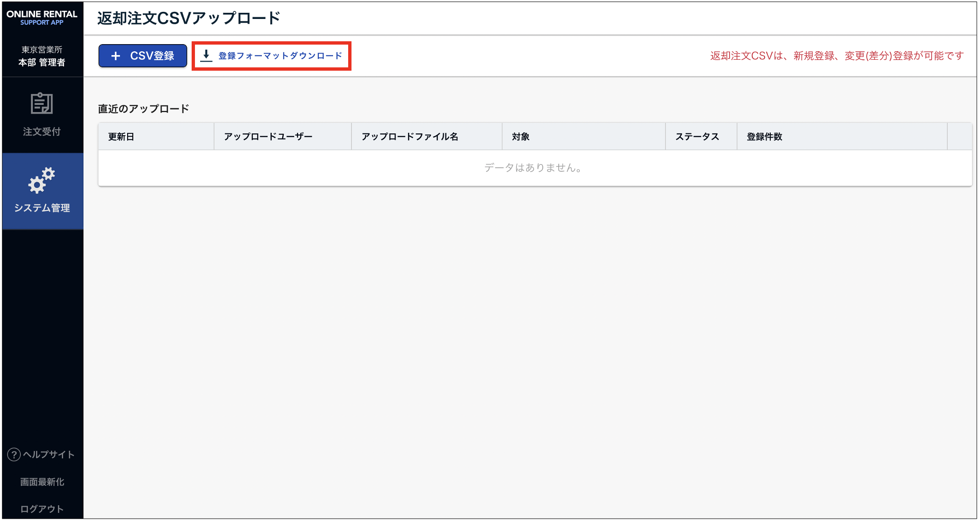
Task: Click the 注文受付 menu label
Action: [x=42, y=131]
